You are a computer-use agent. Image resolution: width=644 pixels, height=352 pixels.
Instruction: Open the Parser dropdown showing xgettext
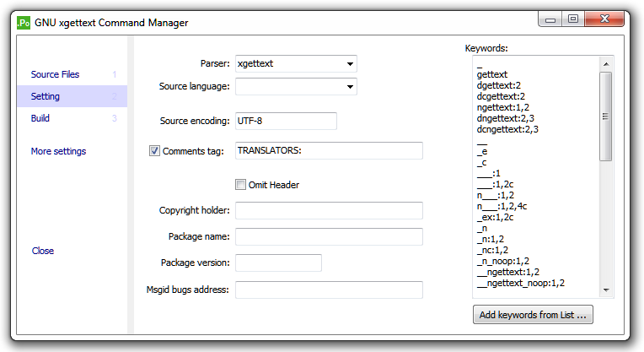[x=296, y=64]
